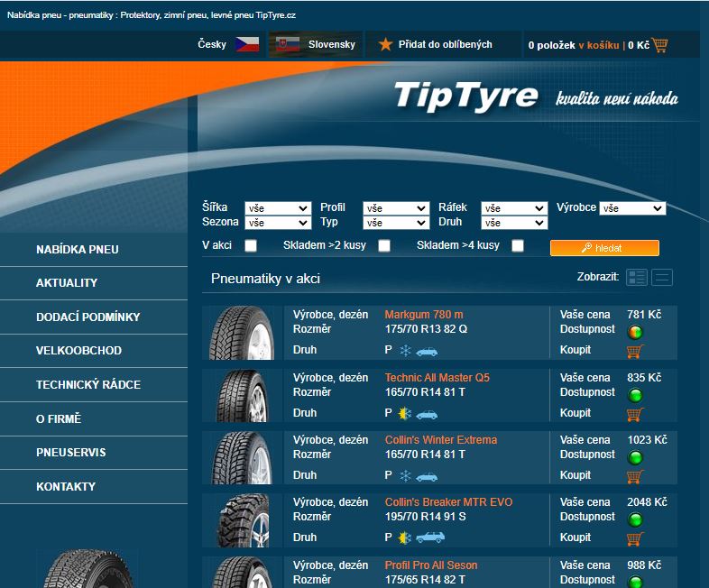Open the shopping cart icon in header
The width and height of the screenshot is (709, 588).
click(x=659, y=45)
